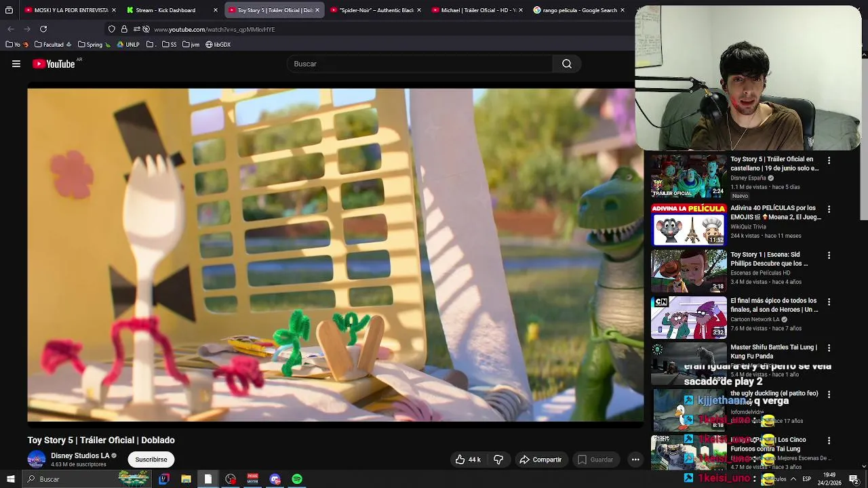The image size is (868, 488).
Task: Open El final más épico video thumbnail
Action: point(688,317)
